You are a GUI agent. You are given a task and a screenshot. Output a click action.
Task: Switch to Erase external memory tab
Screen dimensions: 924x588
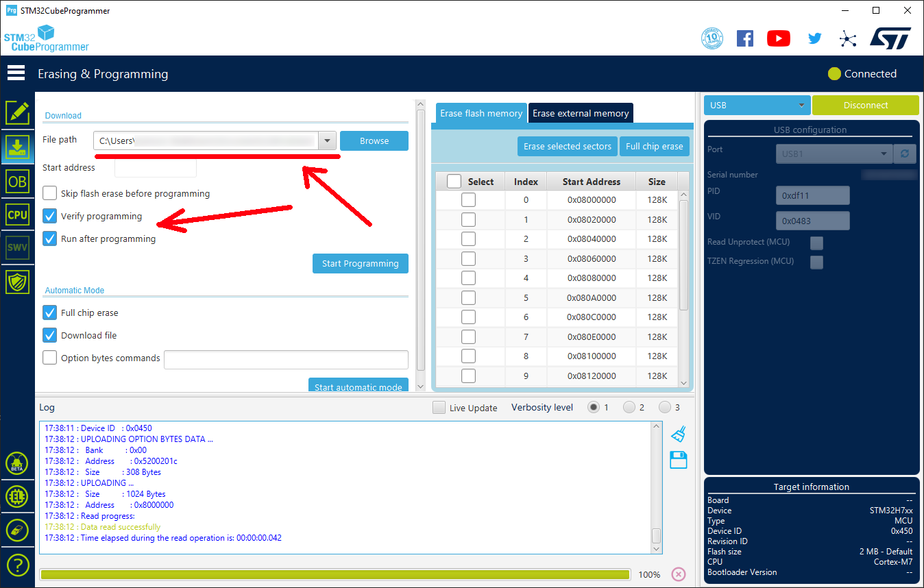click(581, 113)
